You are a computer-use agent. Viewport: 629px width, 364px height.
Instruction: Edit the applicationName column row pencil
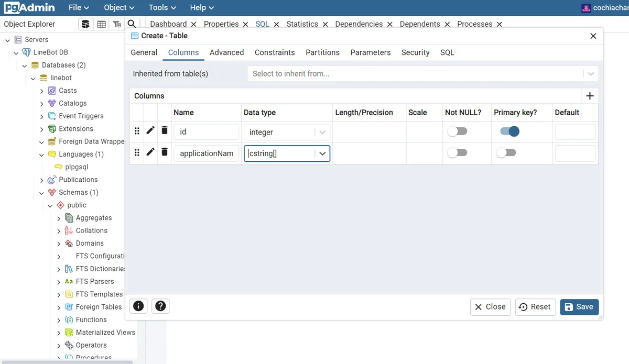150,152
